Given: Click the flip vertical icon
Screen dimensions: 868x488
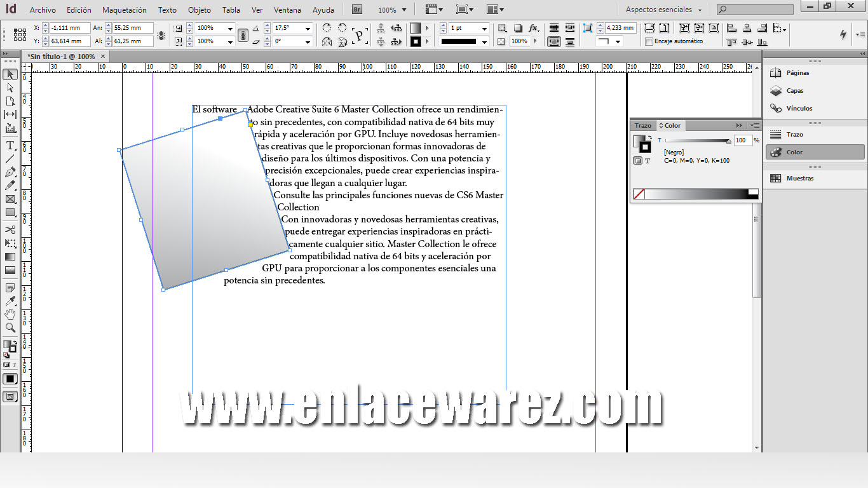Looking at the screenshot, I should [x=342, y=42].
